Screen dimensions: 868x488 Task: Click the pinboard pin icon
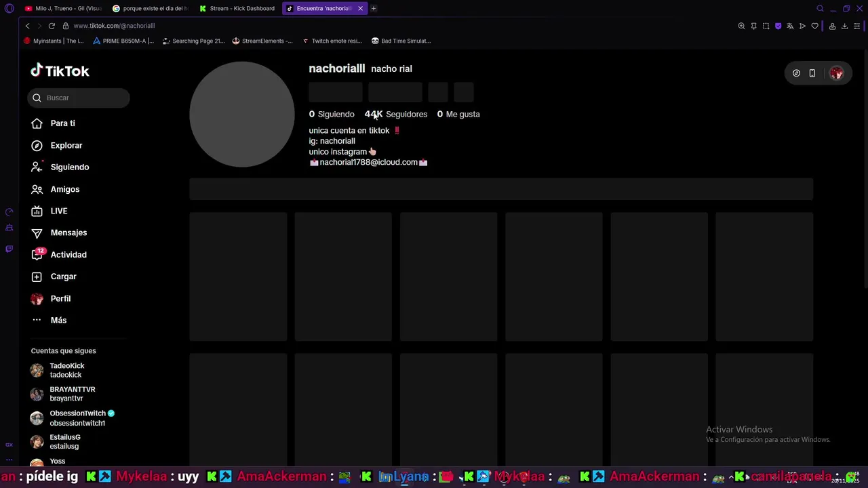pyautogui.click(x=753, y=26)
